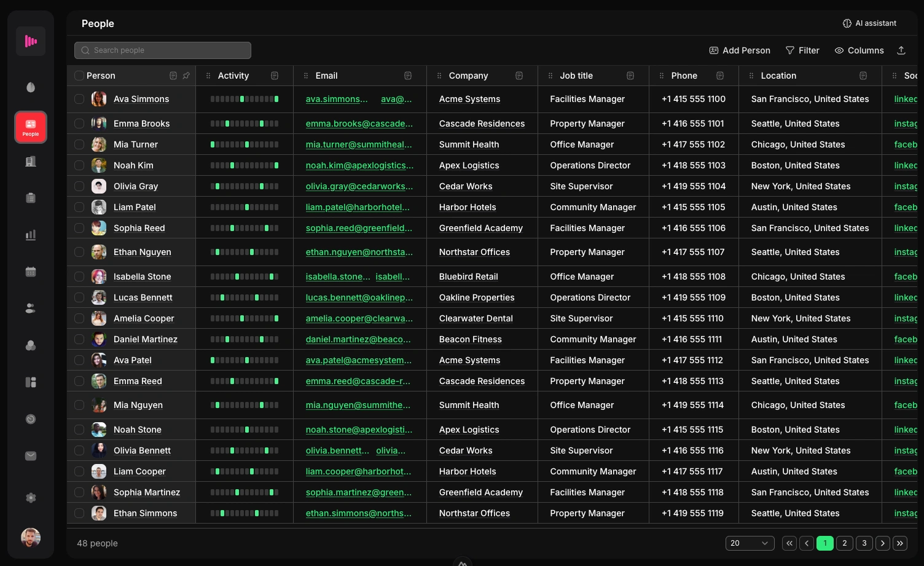924x566 pixels.
Task: Open the Company column menu icon
Action: [x=519, y=76]
